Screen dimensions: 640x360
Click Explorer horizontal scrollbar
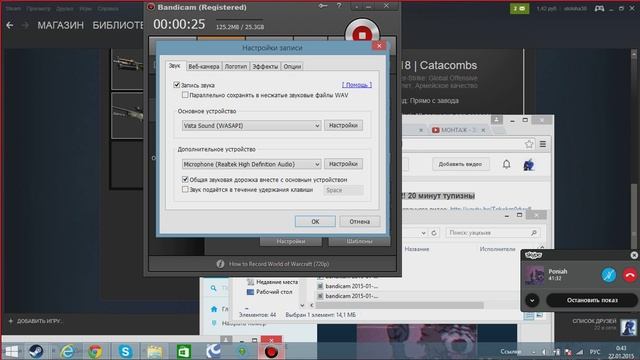tap(400, 305)
